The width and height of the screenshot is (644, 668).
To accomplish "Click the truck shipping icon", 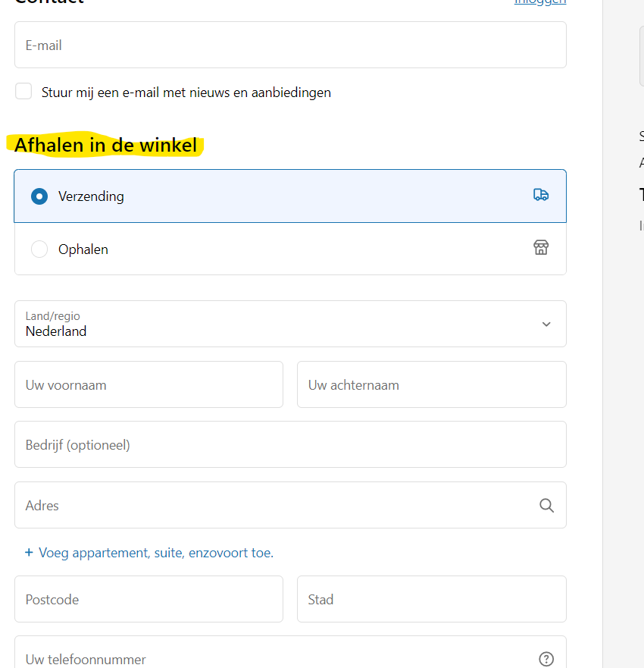I will point(541,195).
